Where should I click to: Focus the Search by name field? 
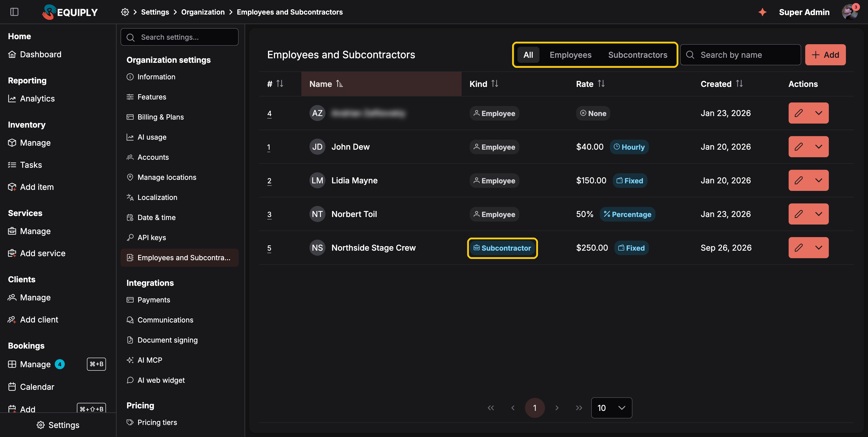coord(740,54)
